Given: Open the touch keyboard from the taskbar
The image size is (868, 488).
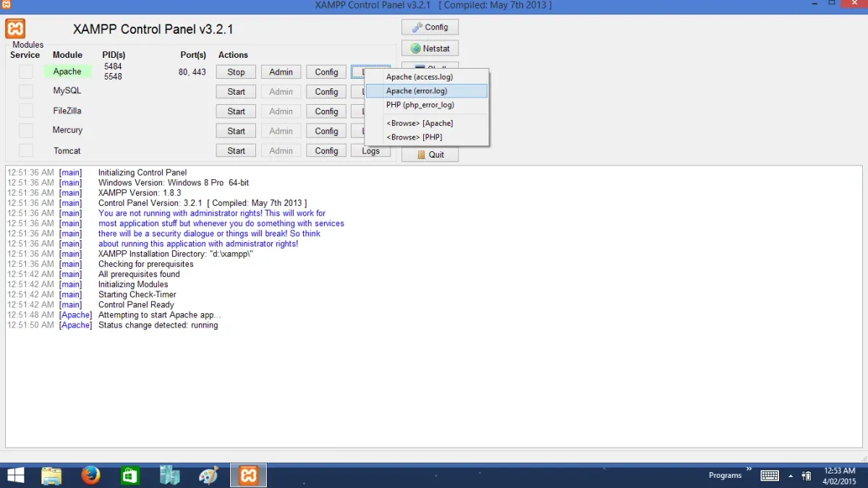Looking at the screenshot, I should pyautogui.click(x=770, y=476).
